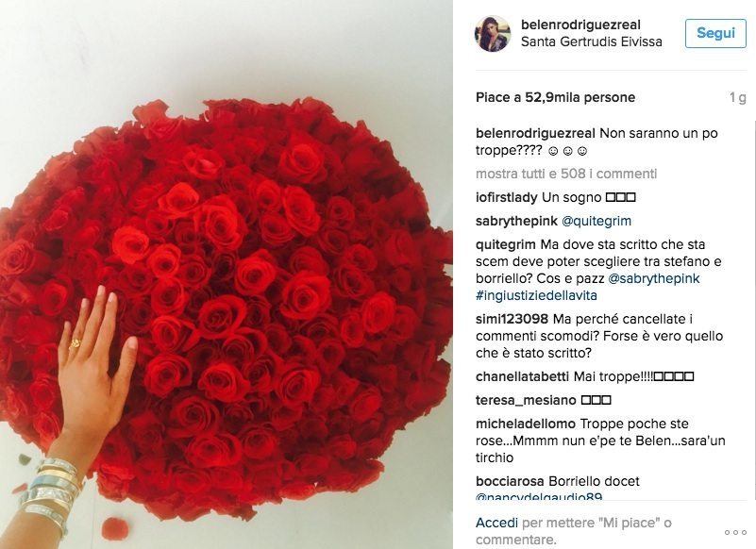Image resolution: width=756 pixels, height=549 pixels.
Task: Open the teresa_mesiano profile
Action: (526, 400)
